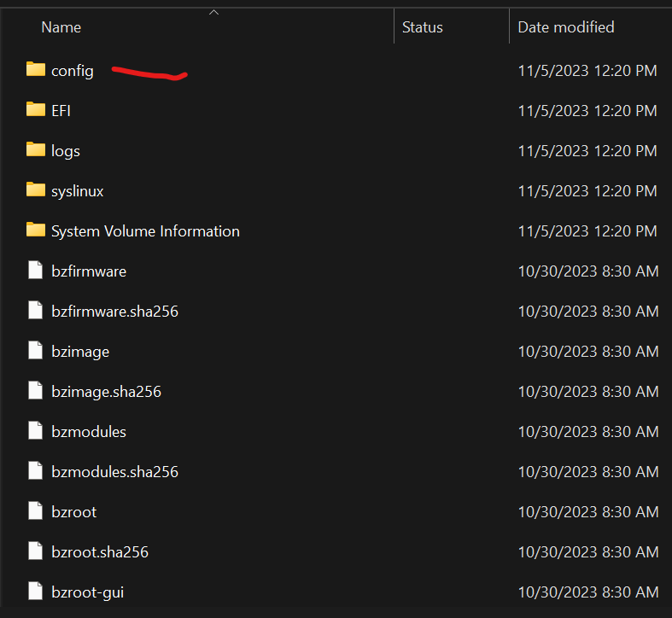The height and width of the screenshot is (618, 672).
Task: Select the logs folder icon
Action: tap(36, 149)
